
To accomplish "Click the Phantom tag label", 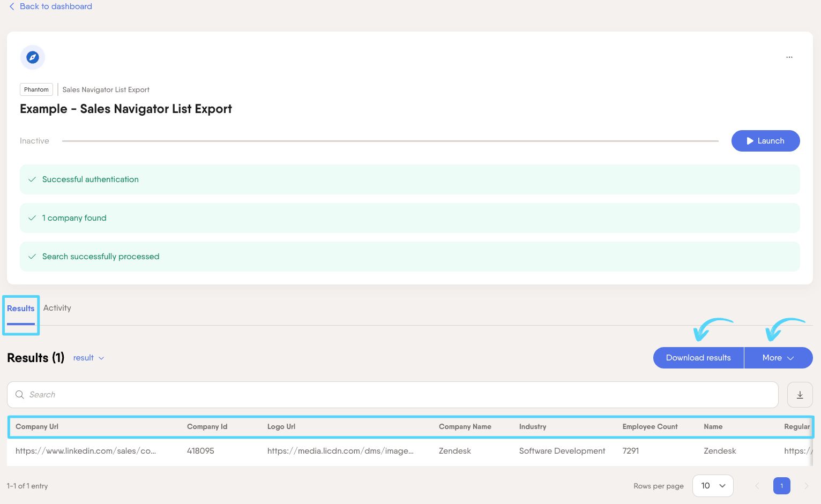I will click(36, 89).
